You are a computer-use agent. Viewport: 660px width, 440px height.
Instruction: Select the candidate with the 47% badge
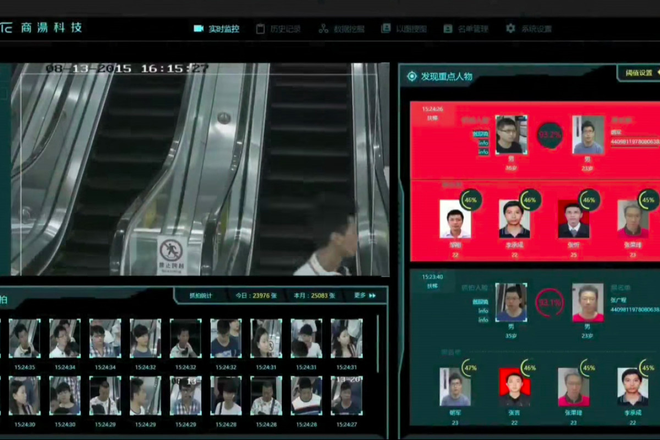[x=455, y=385]
